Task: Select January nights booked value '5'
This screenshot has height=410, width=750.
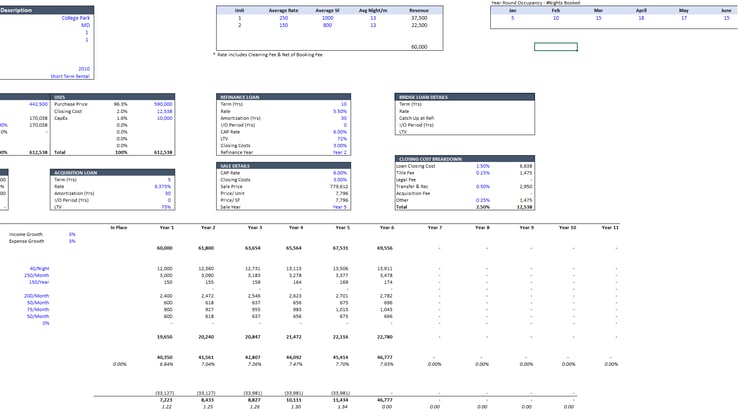Action: (x=512, y=18)
